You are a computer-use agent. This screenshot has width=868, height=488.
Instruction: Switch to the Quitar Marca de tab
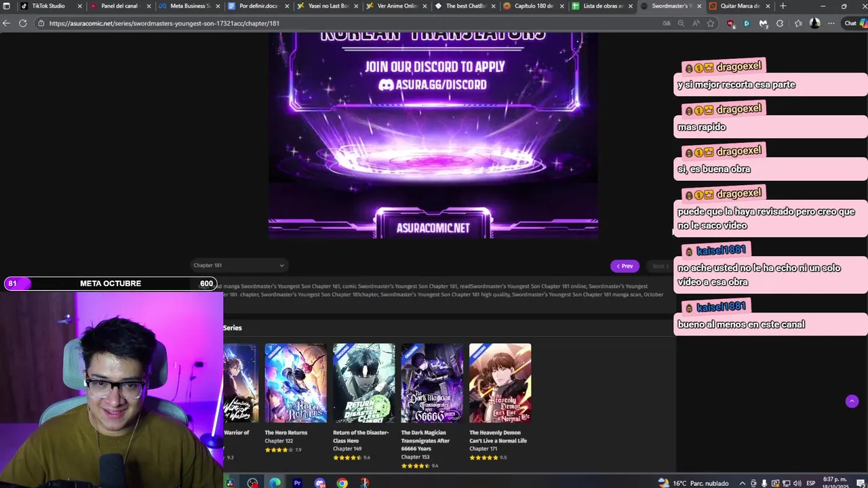coord(740,6)
